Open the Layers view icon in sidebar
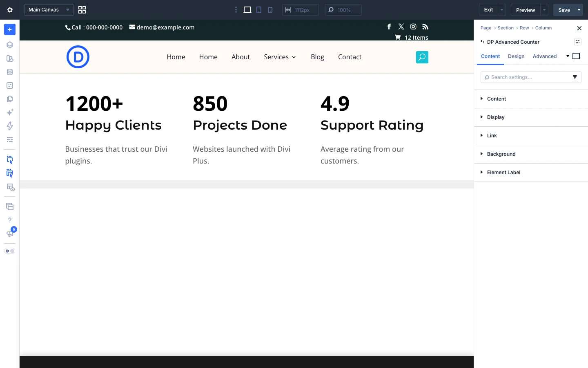 click(10, 45)
